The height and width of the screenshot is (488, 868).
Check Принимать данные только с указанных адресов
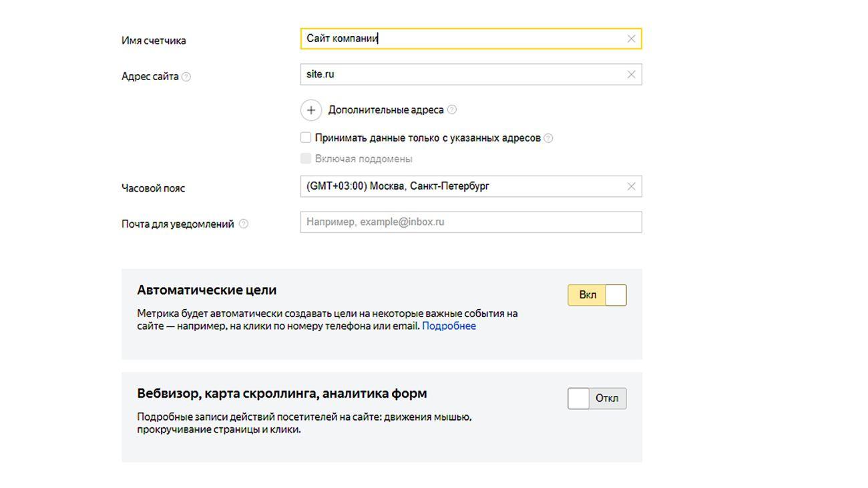(x=306, y=138)
